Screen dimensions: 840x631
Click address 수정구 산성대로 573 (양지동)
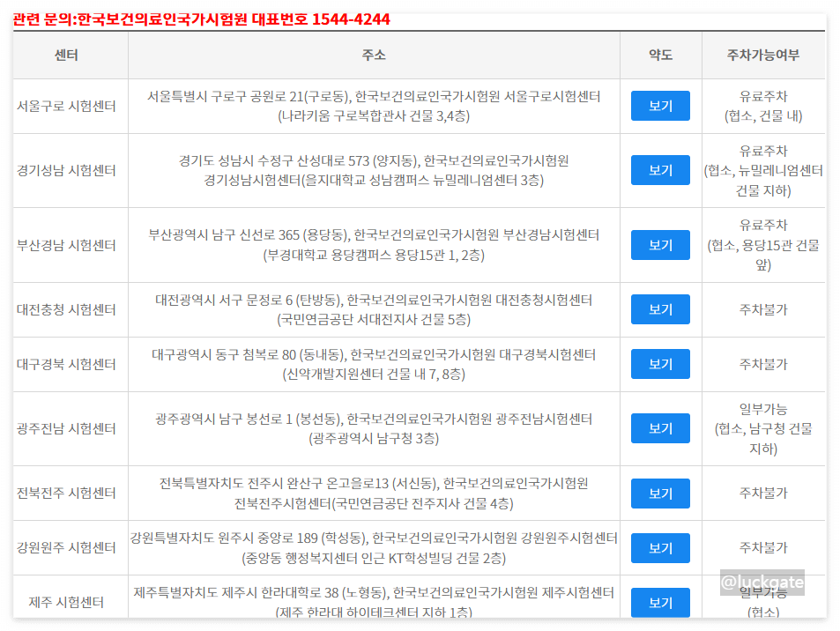coord(338,160)
